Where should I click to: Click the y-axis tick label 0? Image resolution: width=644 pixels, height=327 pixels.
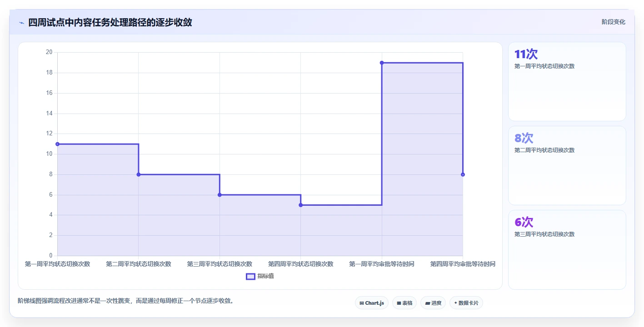tap(51, 256)
